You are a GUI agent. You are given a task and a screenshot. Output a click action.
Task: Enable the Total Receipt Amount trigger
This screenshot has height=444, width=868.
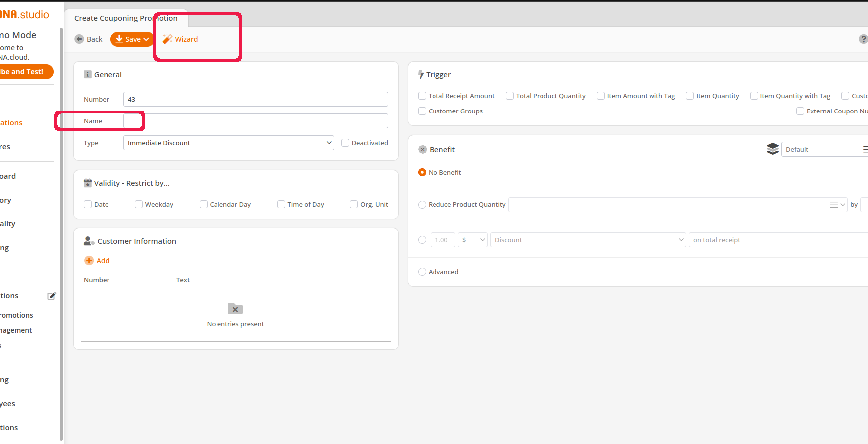click(x=422, y=96)
